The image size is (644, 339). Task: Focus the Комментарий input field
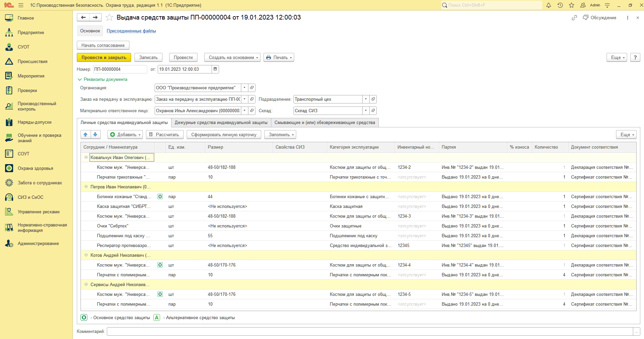pos(370,332)
